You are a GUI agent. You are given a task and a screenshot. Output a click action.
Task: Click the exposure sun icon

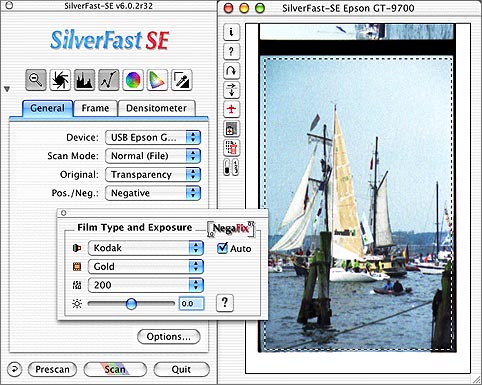click(x=77, y=304)
